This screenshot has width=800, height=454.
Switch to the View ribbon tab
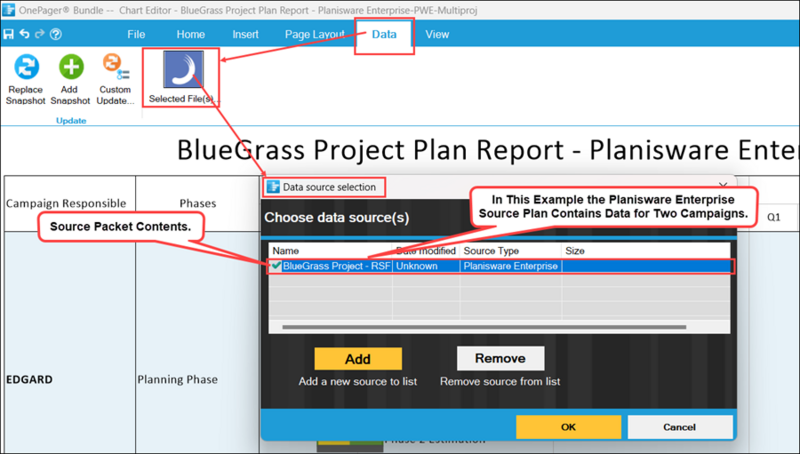(437, 34)
